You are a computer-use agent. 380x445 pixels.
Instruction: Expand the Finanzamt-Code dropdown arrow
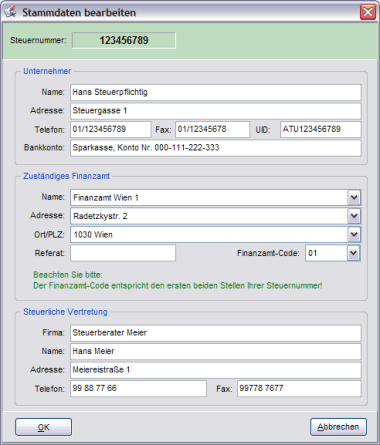pos(354,253)
